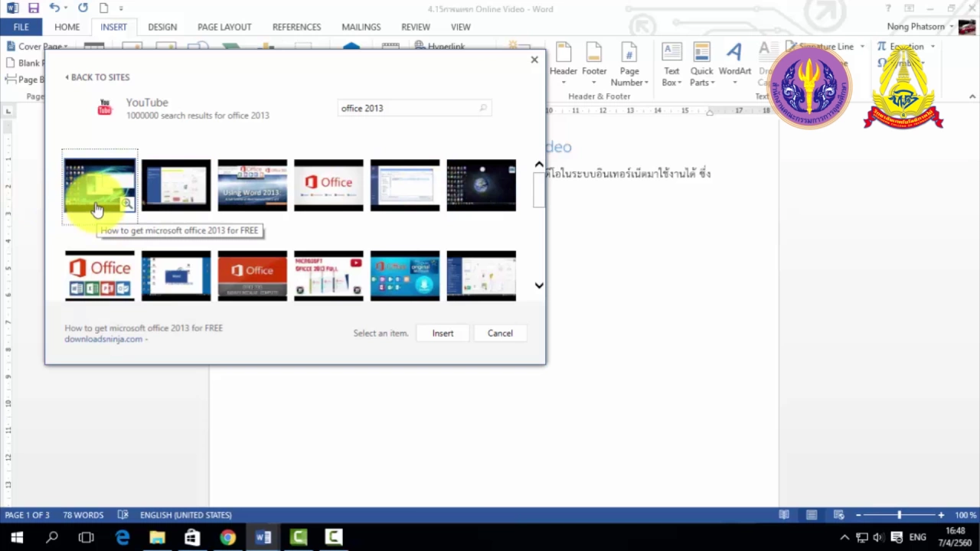Screen dimensions: 980x551
Task: Open the Store icon on taskbar
Action: (192, 537)
